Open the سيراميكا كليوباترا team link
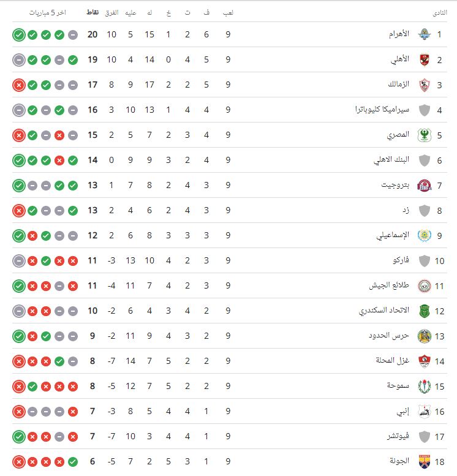This screenshot has width=457, height=476. pos(382,109)
